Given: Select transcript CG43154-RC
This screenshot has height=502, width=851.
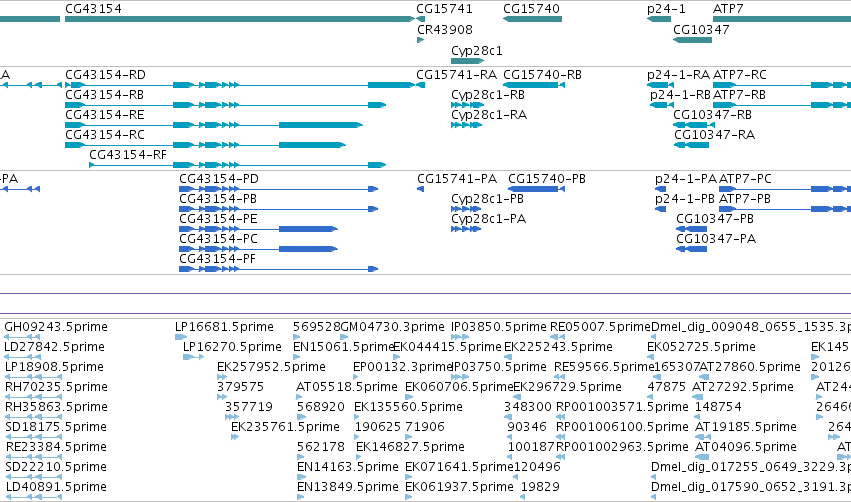Looking at the screenshot, I should 205,145.
